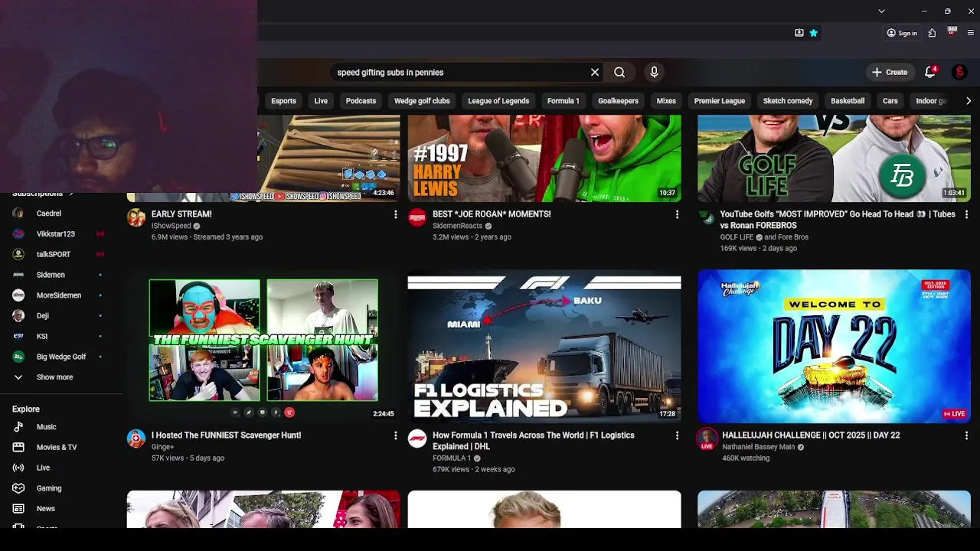Select the Formula 1 chip
Screen dimensions: 980x551
(563, 101)
